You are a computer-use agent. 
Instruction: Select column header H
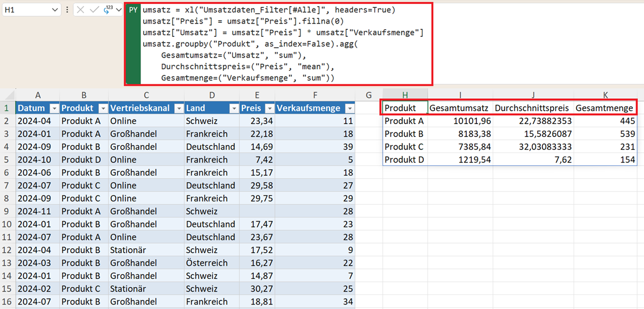[x=405, y=96]
